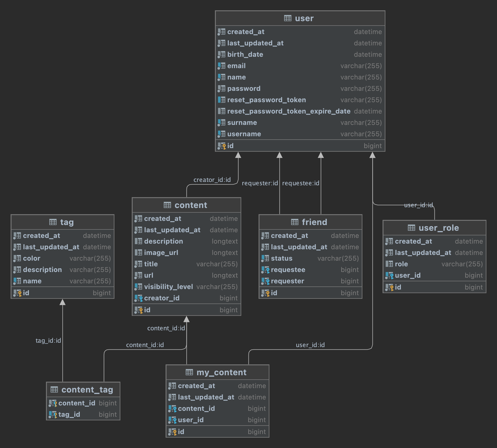Click the content_id:id label just below content table

[166, 328]
